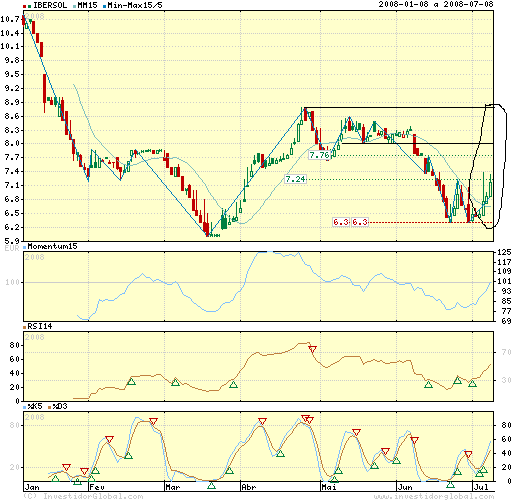The width and height of the screenshot is (512, 500).
Task: Select the red IBERSOL legend swatch
Action: point(24,6)
